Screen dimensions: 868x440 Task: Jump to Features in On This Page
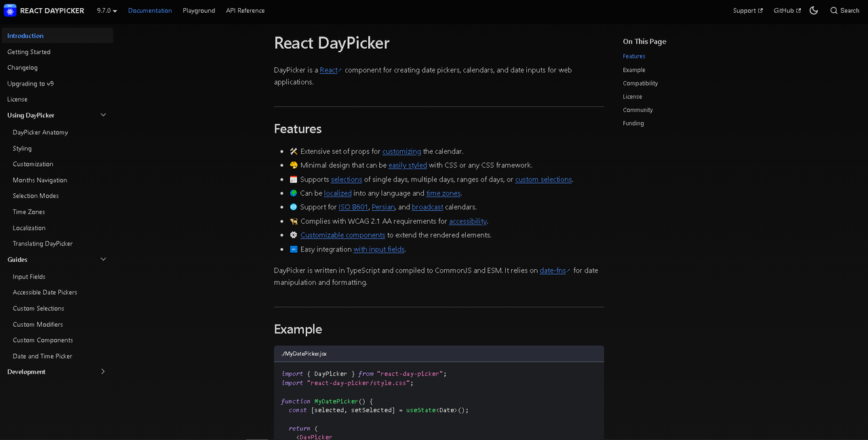[634, 56]
